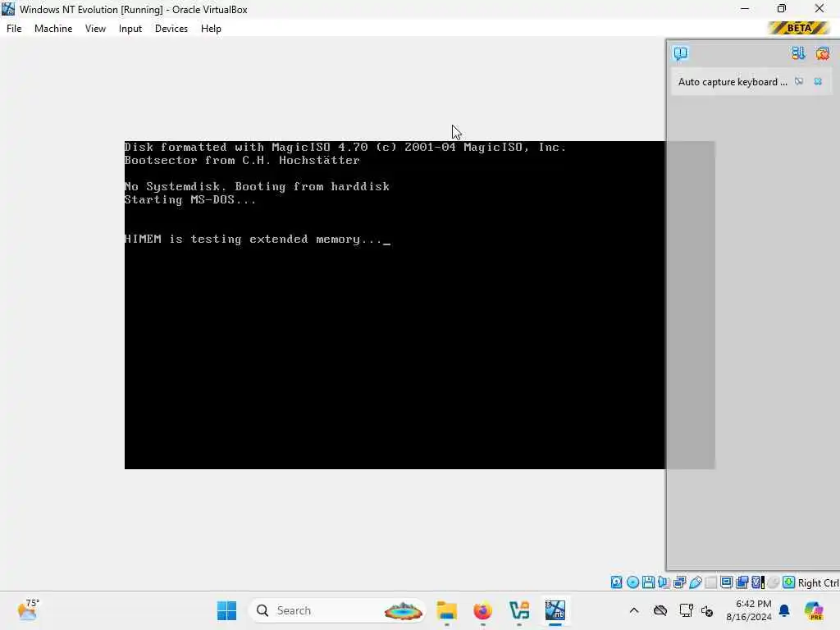This screenshot has width=840, height=630.
Task: Click the network tray icon
Action: click(686, 610)
